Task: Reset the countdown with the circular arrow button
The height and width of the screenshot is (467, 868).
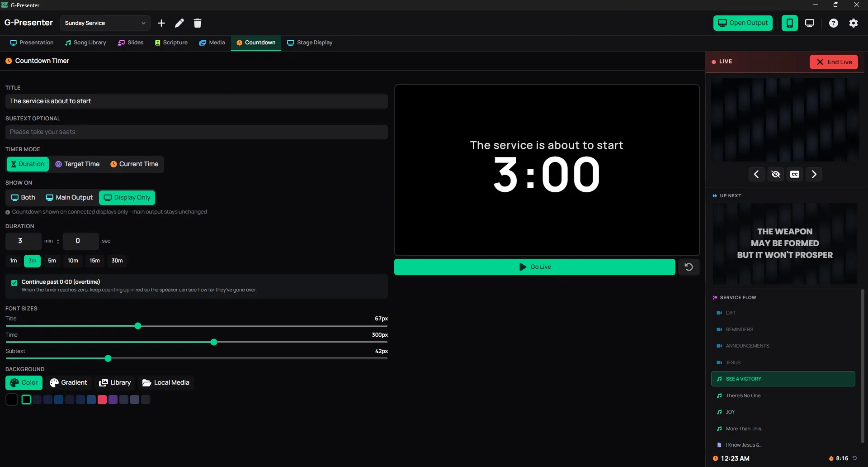Action: click(689, 267)
